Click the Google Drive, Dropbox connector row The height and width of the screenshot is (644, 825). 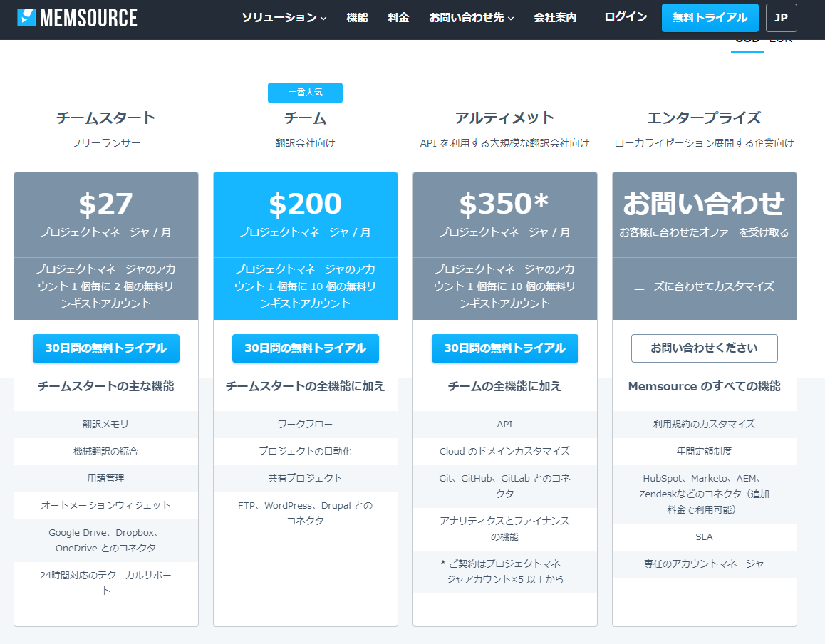point(105,541)
